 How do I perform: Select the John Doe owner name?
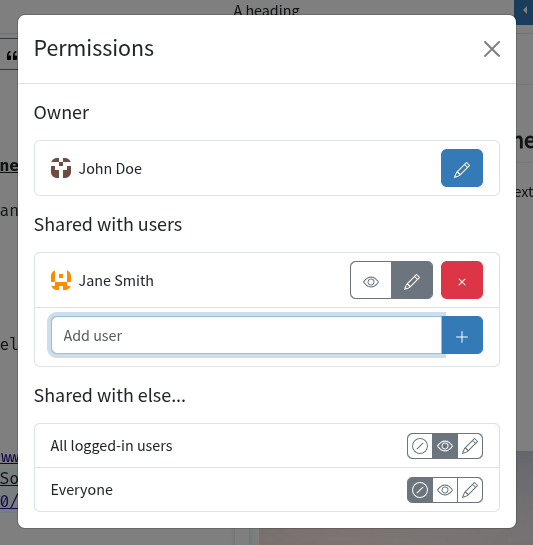click(110, 169)
